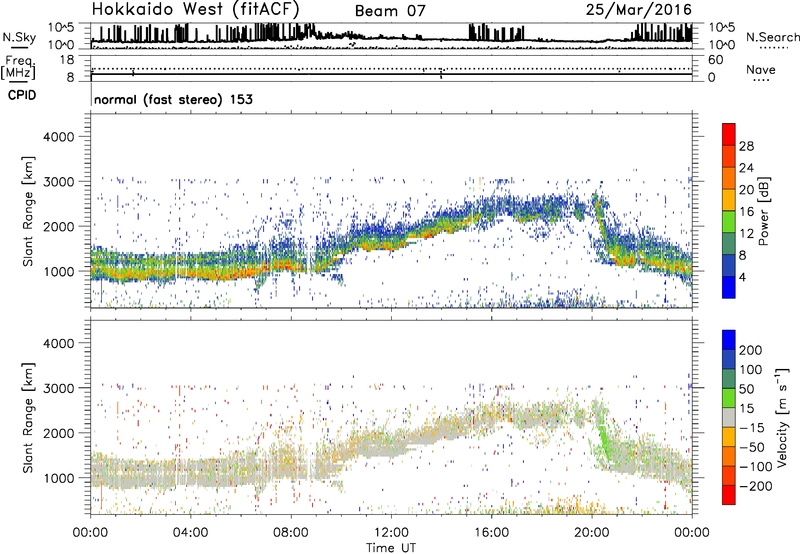Click the 'Hokkaido West (fitACF)' title

tap(195, 9)
